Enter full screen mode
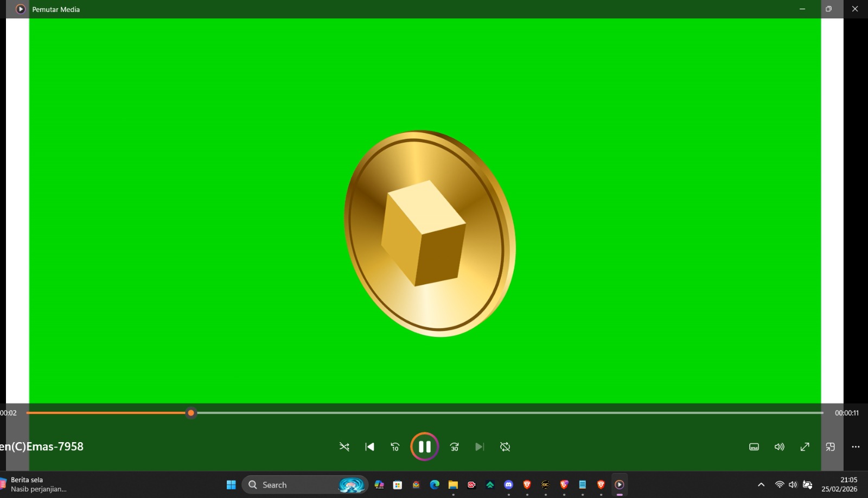This screenshot has width=868, height=498. [805, 446]
